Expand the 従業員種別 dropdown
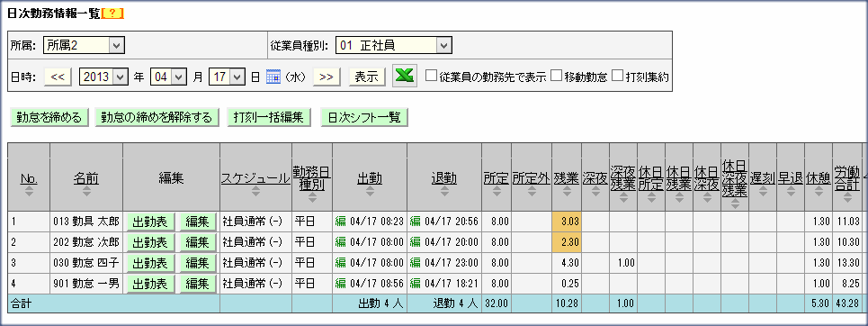The width and height of the screenshot is (868, 326). click(394, 45)
